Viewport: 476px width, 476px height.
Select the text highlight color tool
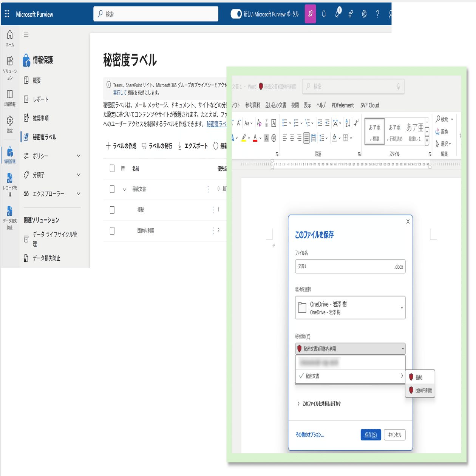point(244,138)
